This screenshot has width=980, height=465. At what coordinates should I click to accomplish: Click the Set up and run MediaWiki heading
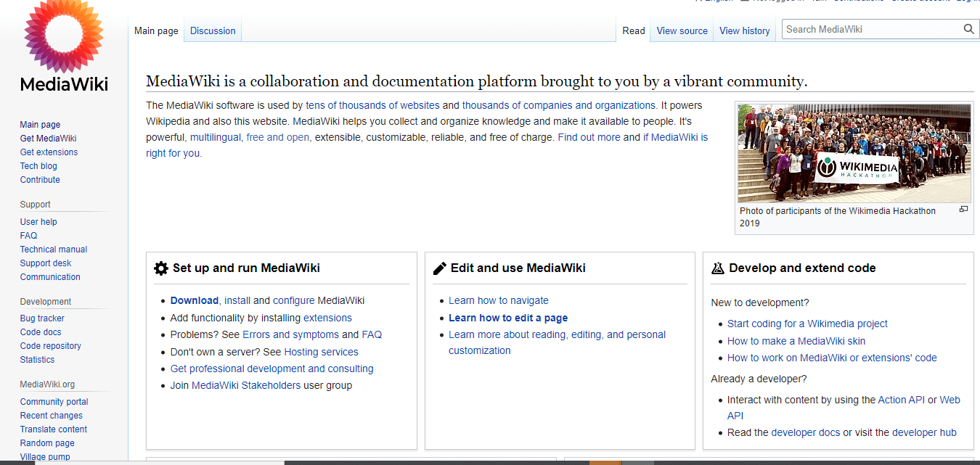(x=246, y=268)
